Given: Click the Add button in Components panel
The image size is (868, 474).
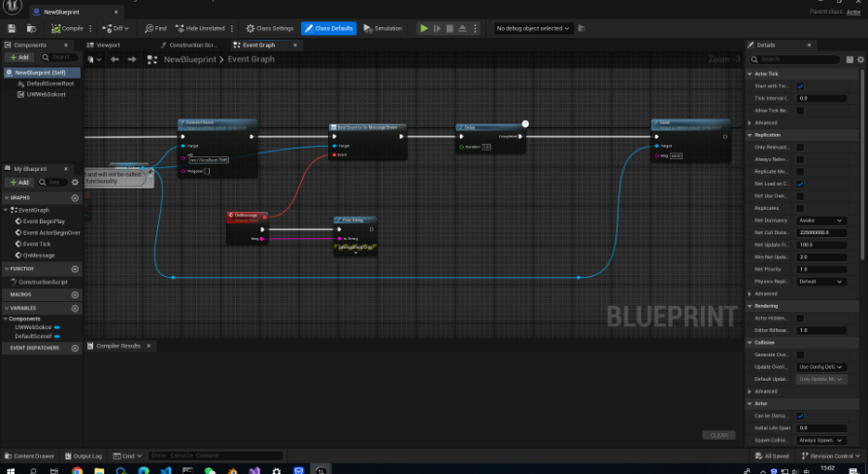Looking at the screenshot, I should click(x=19, y=57).
